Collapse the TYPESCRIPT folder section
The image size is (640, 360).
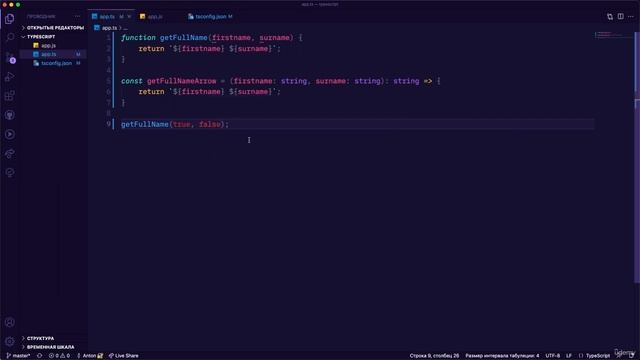tap(53, 37)
